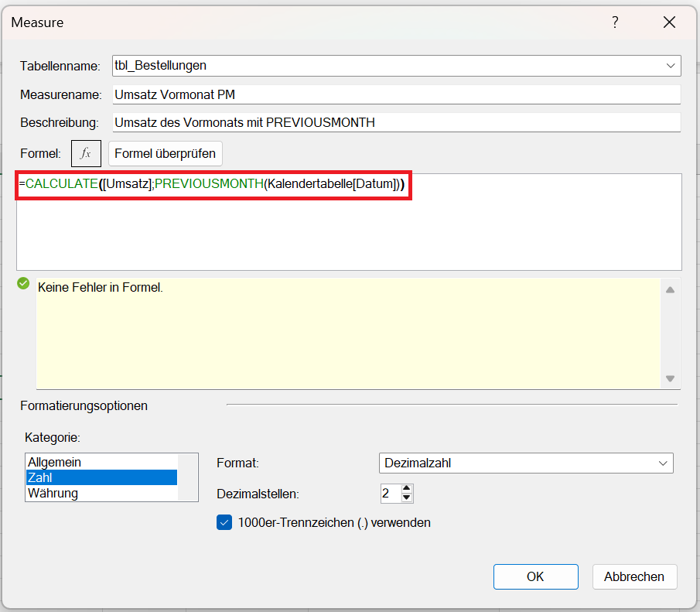Image resolution: width=700 pixels, height=612 pixels.
Task: Click the help question mark icon
Action: coord(615,22)
